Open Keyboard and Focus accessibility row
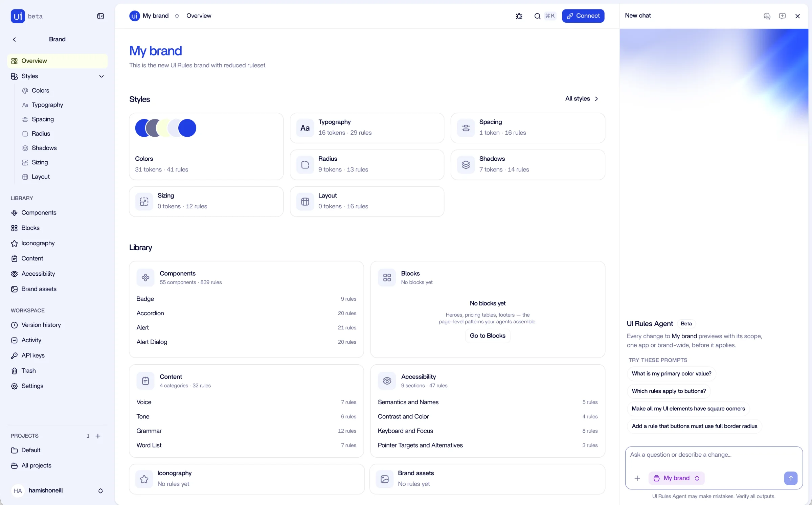This screenshot has height=505, width=812. coord(488,431)
